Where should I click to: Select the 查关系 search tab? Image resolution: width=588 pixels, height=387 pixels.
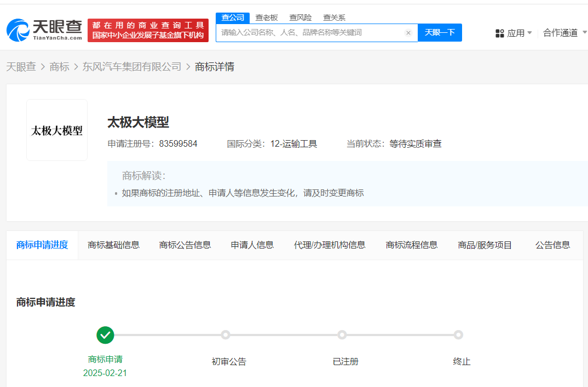pyautogui.click(x=334, y=18)
